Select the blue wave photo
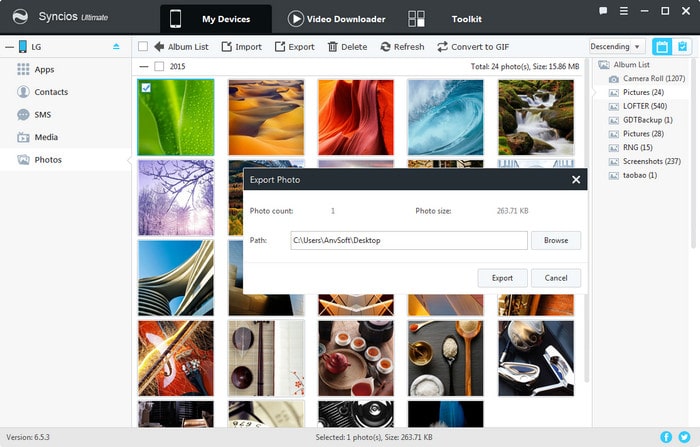The width and height of the screenshot is (700, 447). pos(446,117)
